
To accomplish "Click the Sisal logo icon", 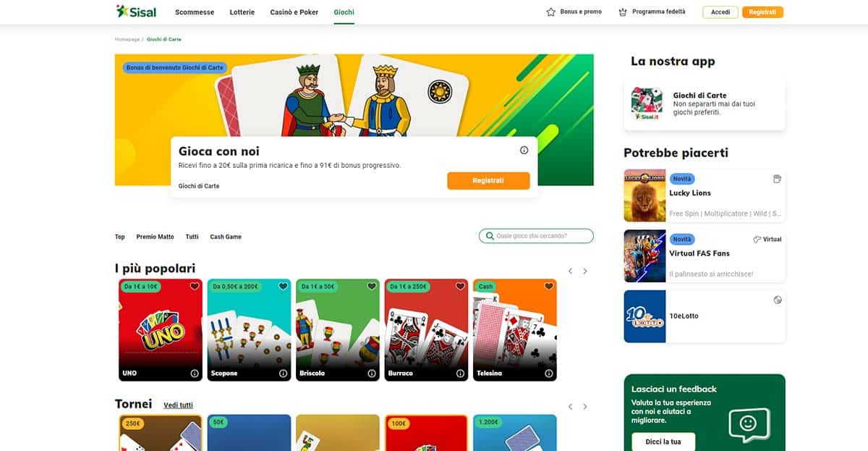I will click(122, 12).
